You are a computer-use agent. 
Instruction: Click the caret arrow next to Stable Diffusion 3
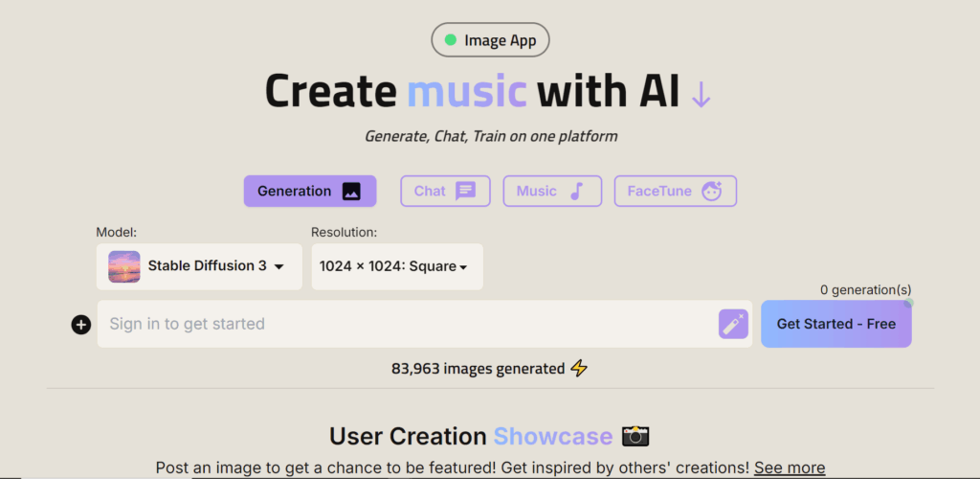(x=278, y=267)
